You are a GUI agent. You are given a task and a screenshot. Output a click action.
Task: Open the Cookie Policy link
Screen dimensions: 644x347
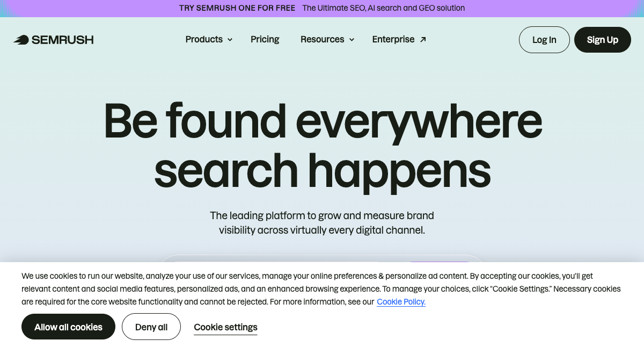[x=401, y=302]
